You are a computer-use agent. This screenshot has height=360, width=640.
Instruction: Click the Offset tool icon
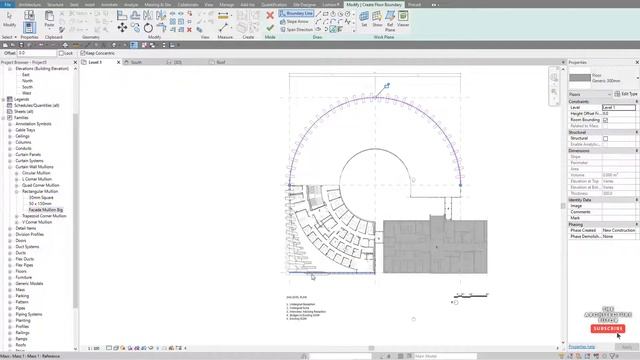(135, 16)
